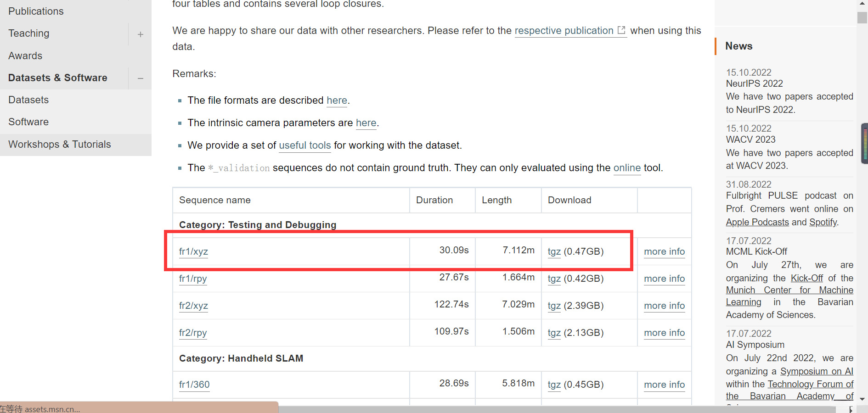Open the fr1/360 sequence link
The width and height of the screenshot is (868, 413).
tap(194, 385)
